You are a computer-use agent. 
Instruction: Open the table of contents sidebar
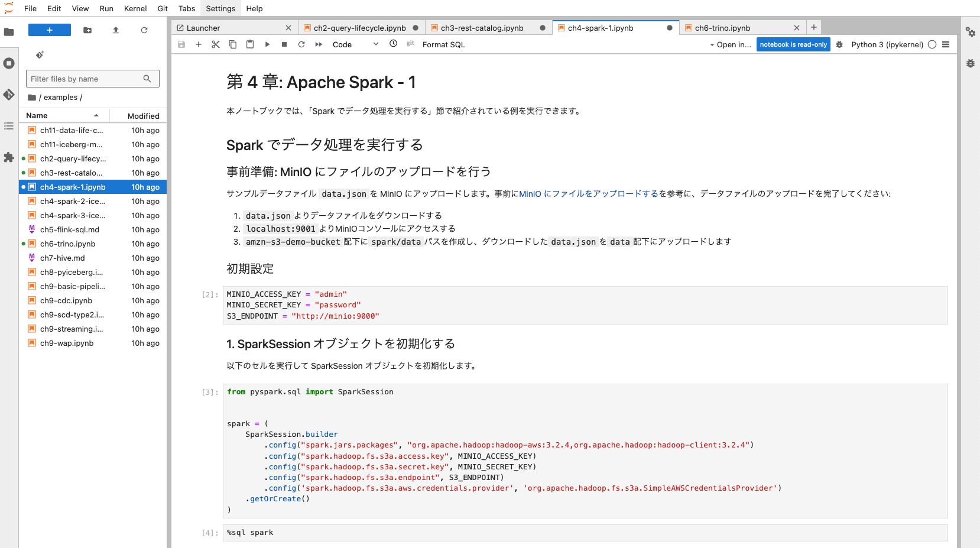(9, 126)
